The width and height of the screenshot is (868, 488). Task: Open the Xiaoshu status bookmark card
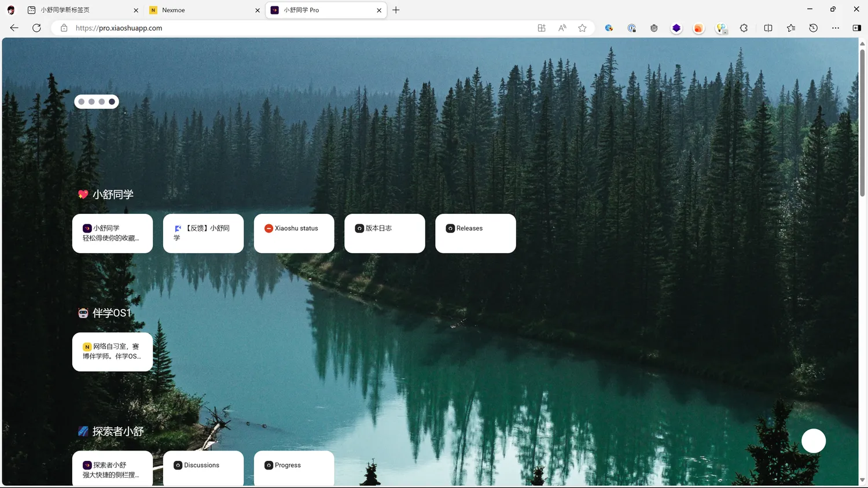294,233
